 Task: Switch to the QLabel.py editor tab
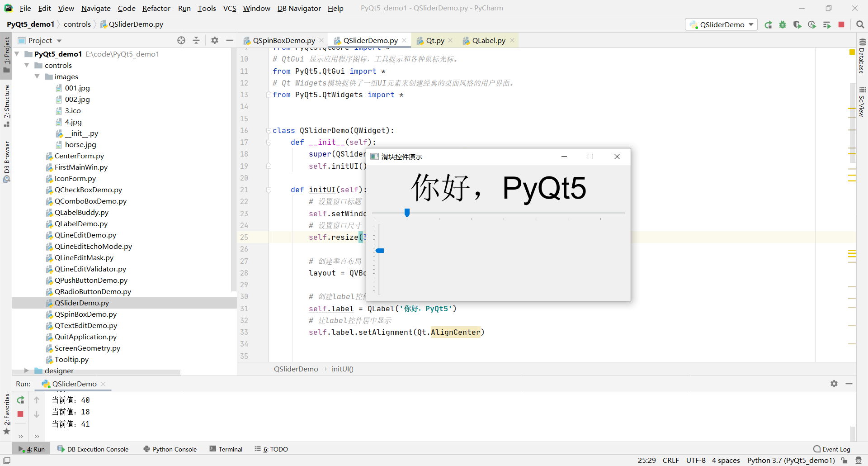pyautogui.click(x=489, y=40)
